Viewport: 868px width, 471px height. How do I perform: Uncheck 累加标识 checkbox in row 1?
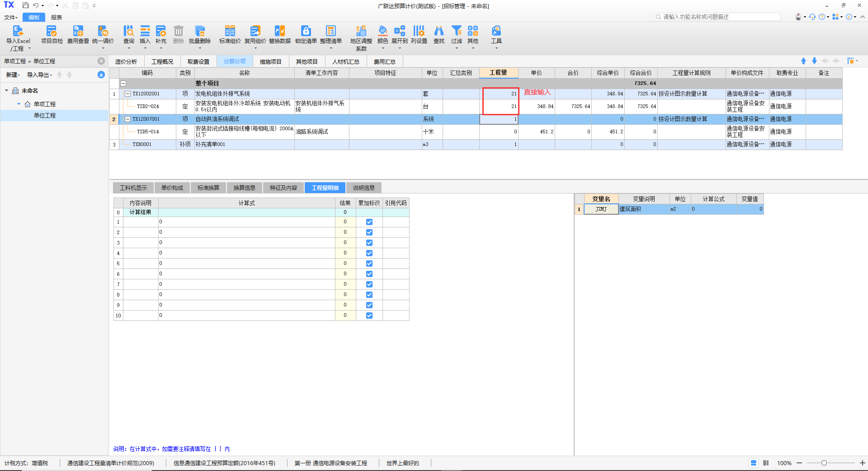coord(369,222)
